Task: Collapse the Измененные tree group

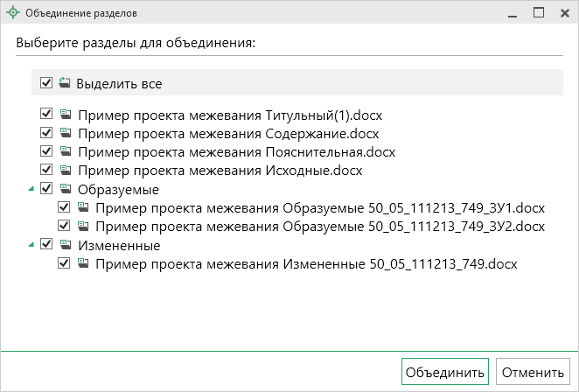Action: pos(31,245)
